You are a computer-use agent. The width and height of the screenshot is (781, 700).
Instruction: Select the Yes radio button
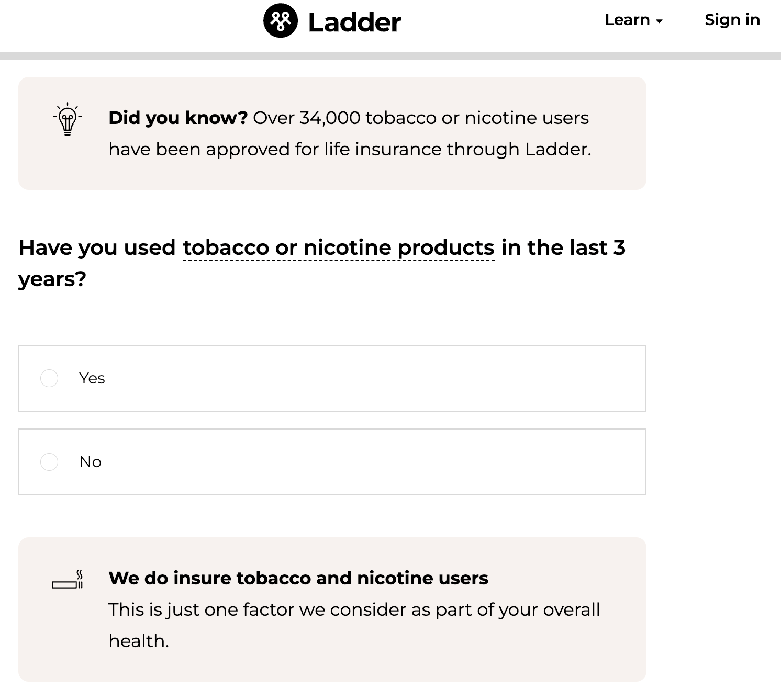49,378
